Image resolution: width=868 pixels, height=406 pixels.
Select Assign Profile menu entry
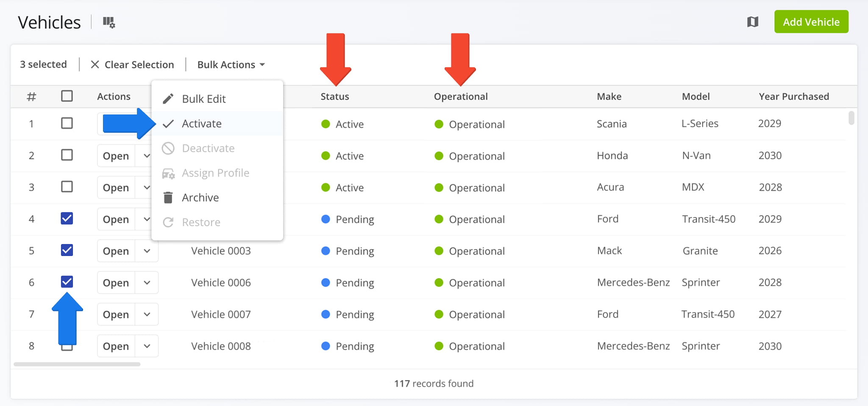coord(217,173)
